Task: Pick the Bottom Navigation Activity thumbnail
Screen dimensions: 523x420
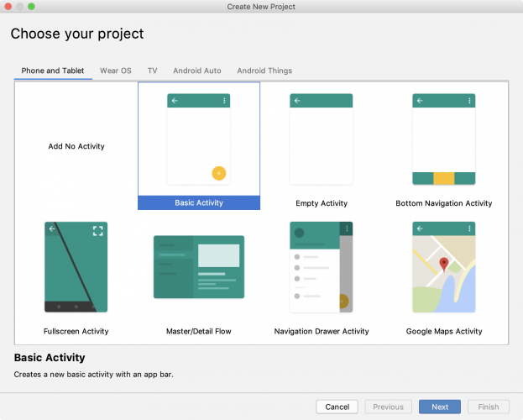Action: point(443,139)
